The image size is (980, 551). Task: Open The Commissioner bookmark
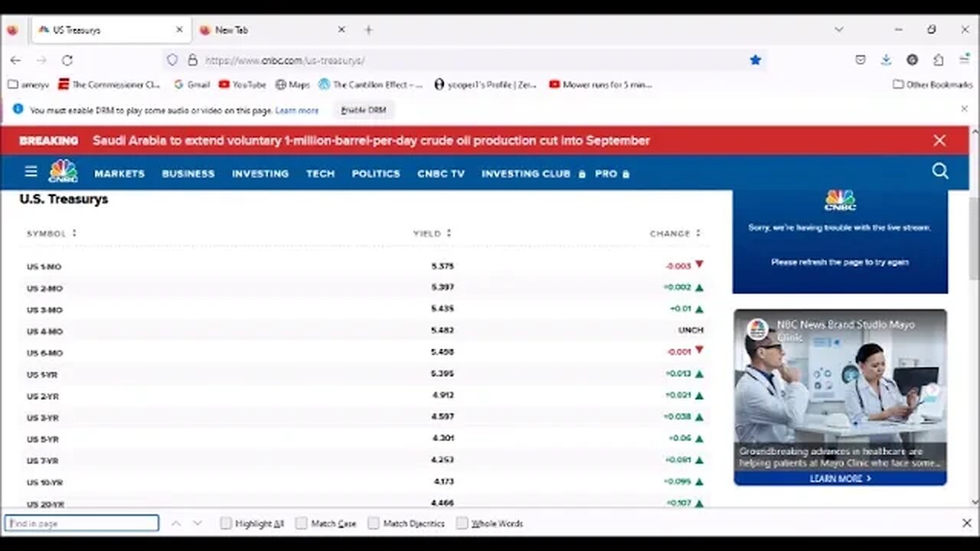(109, 84)
